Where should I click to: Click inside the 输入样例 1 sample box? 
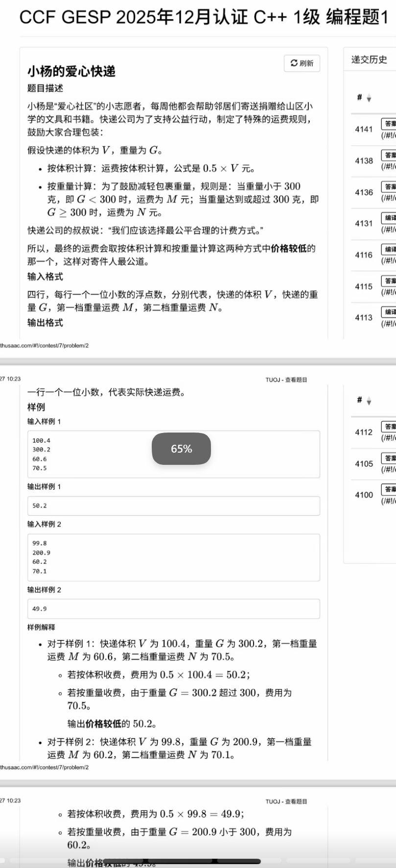coord(173,454)
